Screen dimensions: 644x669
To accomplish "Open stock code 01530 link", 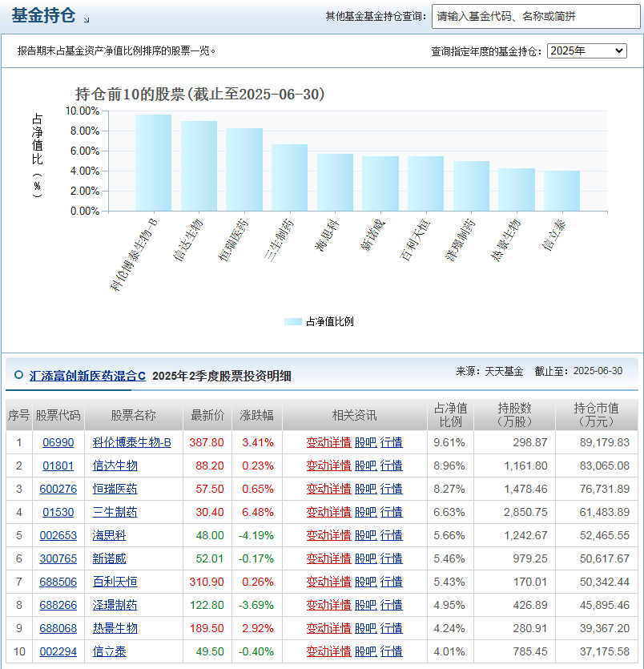I will point(58,512).
